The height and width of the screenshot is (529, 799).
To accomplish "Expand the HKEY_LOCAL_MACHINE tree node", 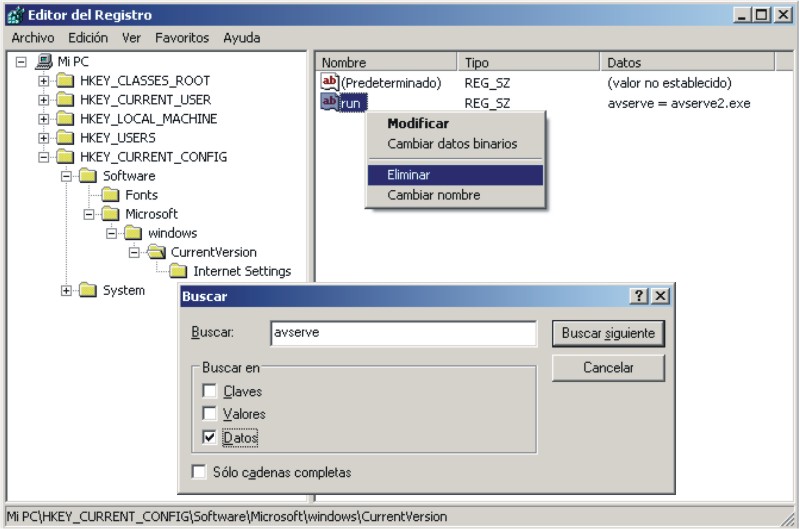I will (44, 119).
